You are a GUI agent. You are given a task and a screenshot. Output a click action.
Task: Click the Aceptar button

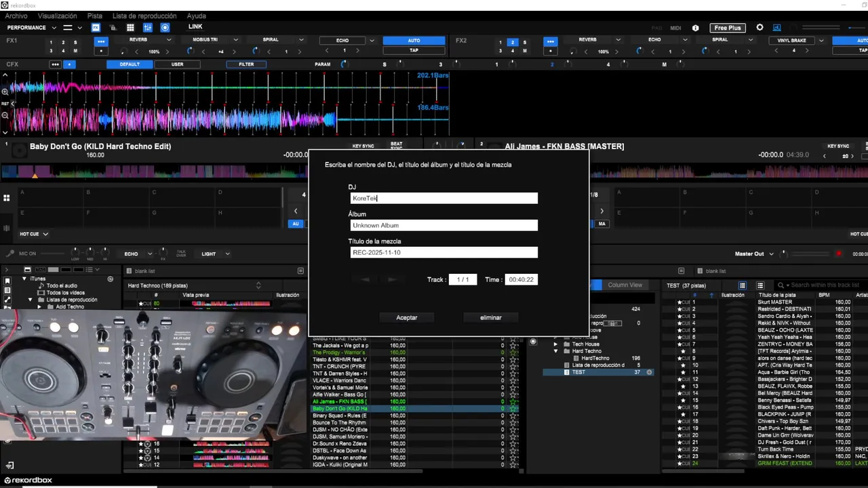pyautogui.click(x=407, y=317)
